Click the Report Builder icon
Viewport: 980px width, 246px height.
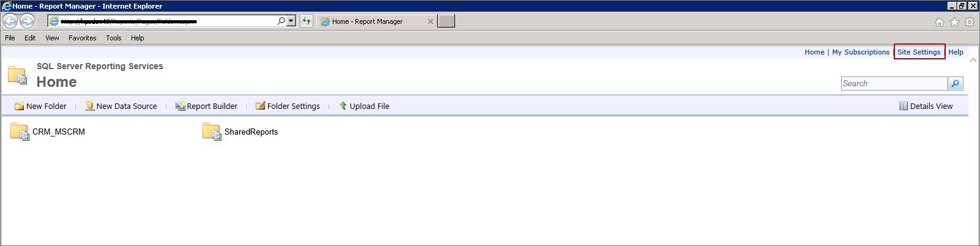(x=180, y=106)
